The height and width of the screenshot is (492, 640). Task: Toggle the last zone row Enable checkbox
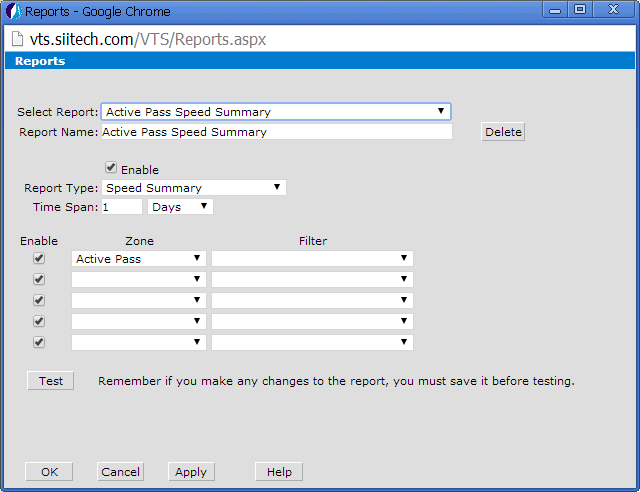click(39, 342)
